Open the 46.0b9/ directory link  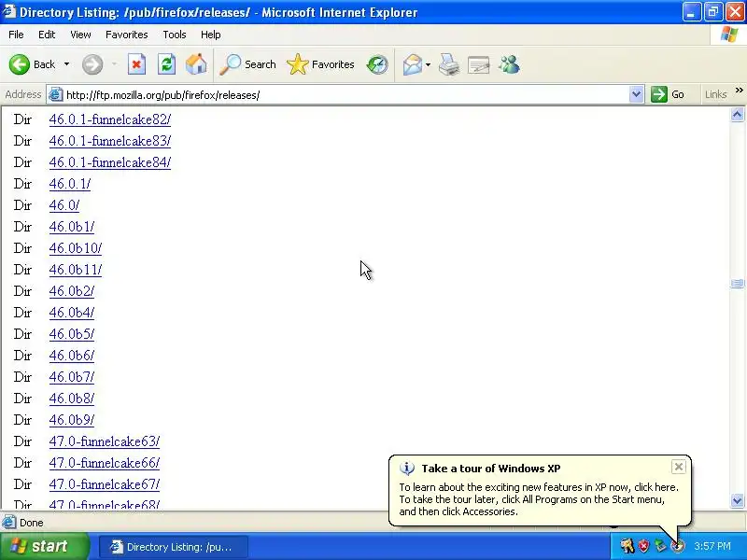tap(72, 419)
